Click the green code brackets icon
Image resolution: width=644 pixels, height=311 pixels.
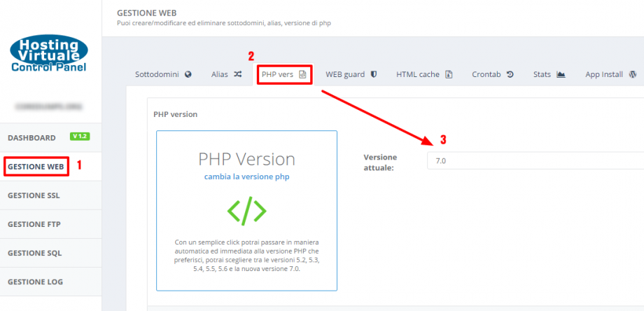tap(246, 211)
